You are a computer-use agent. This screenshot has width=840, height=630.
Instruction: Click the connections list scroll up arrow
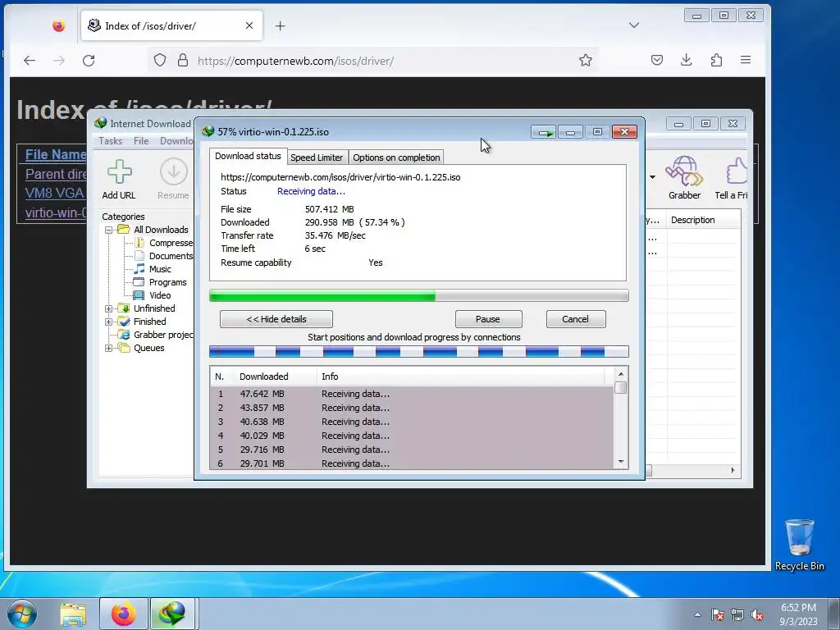[621, 374]
